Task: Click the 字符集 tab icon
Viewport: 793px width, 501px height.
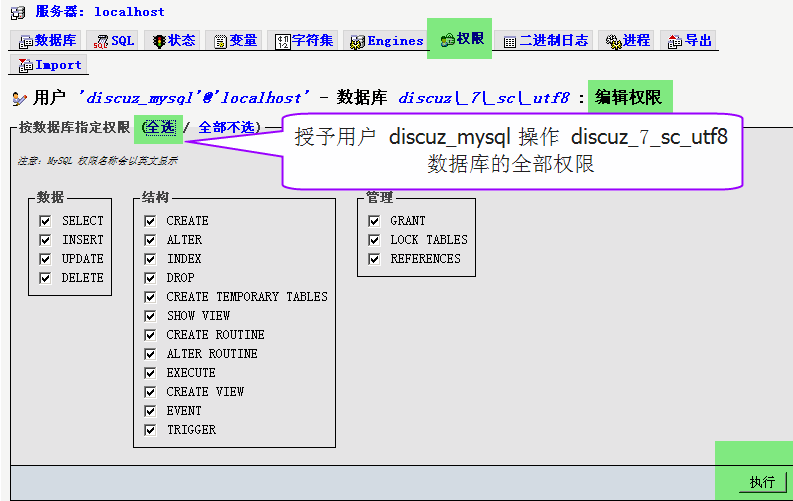Action: pos(283,41)
